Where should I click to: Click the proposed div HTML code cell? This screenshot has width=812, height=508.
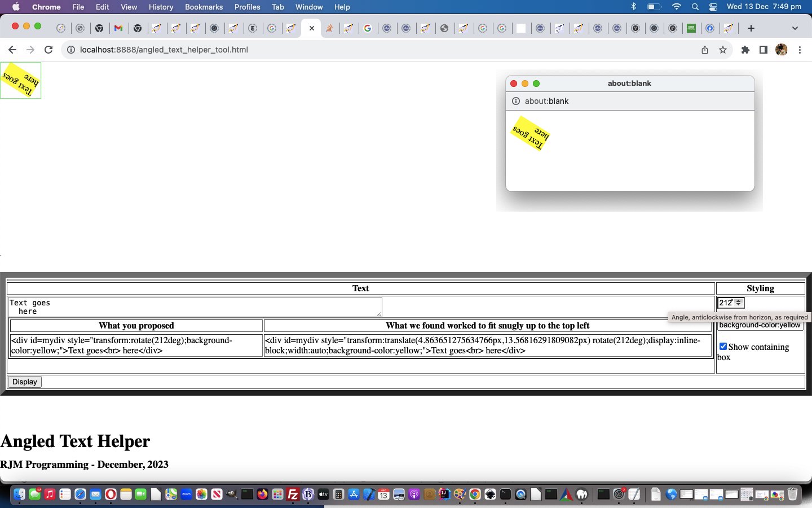136,345
